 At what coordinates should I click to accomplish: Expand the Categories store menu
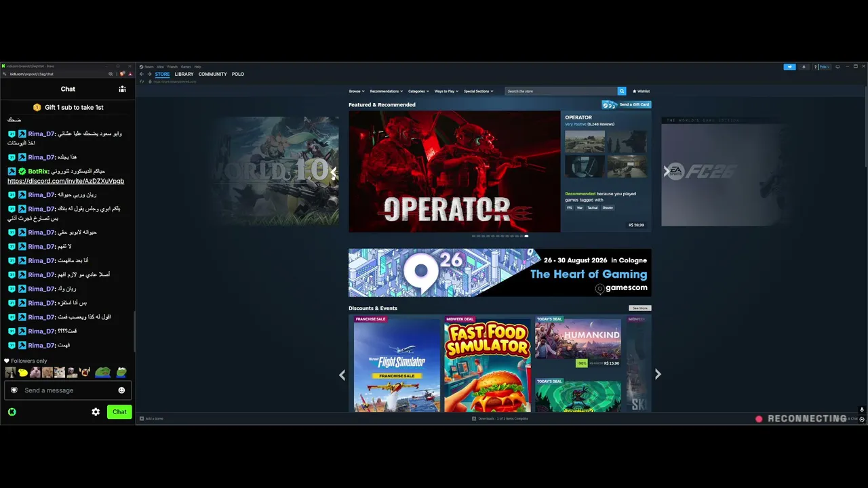pos(419,91)
